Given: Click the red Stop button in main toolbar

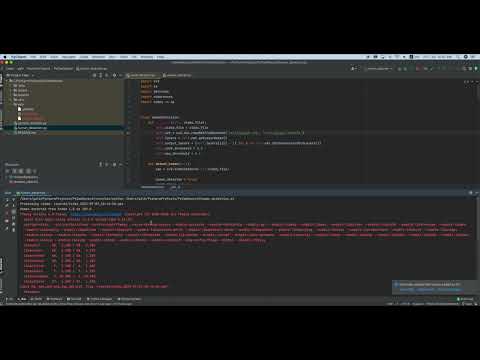Looking at the screenshot, I should tap(418, 69).
